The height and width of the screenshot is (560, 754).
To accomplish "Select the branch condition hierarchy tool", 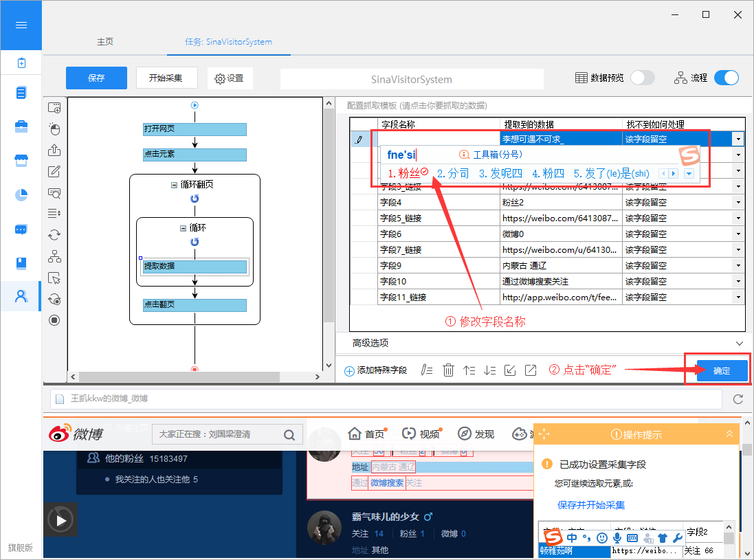I will tap(54, 256).
